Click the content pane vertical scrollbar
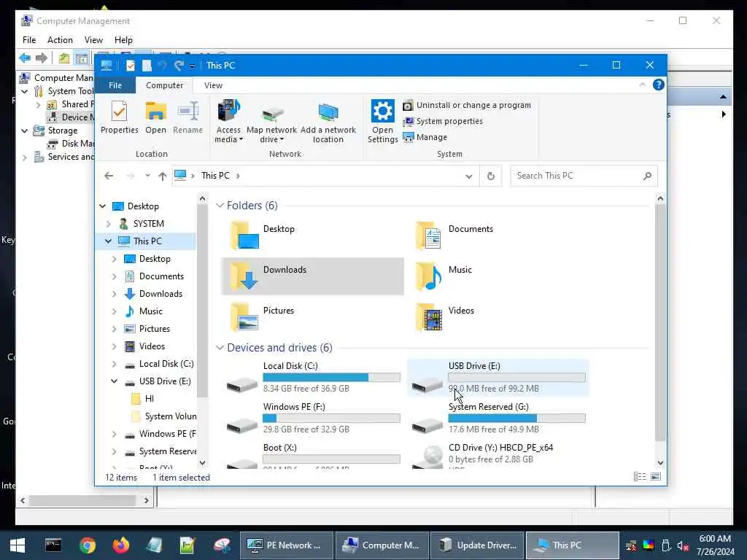 (x=660, y=322)
